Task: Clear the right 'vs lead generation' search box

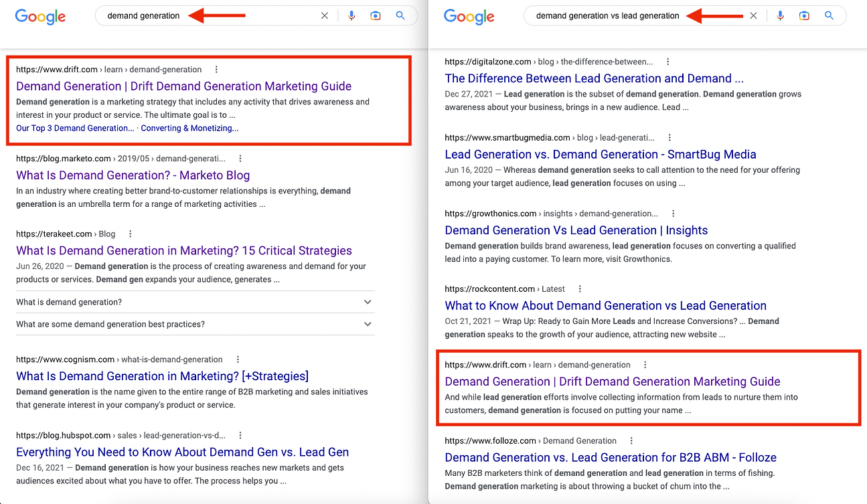Action: coord(753,15)
